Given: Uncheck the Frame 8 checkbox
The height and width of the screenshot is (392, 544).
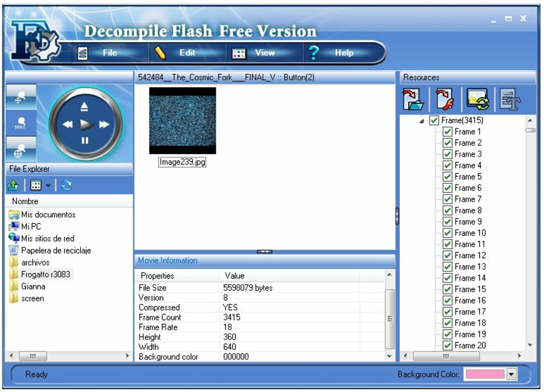Looking at the screenshot, I should coord(447,210).
